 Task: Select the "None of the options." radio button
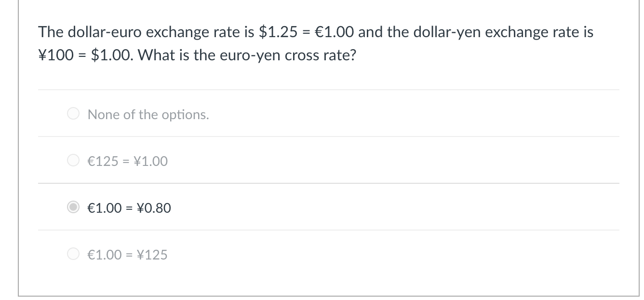[x=73, y=114]
